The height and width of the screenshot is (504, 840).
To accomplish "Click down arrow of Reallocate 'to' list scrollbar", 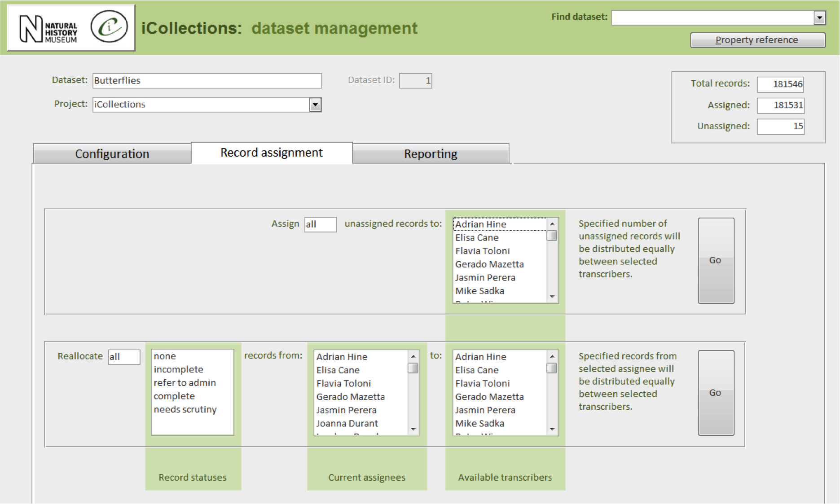I will coord(552,429).
